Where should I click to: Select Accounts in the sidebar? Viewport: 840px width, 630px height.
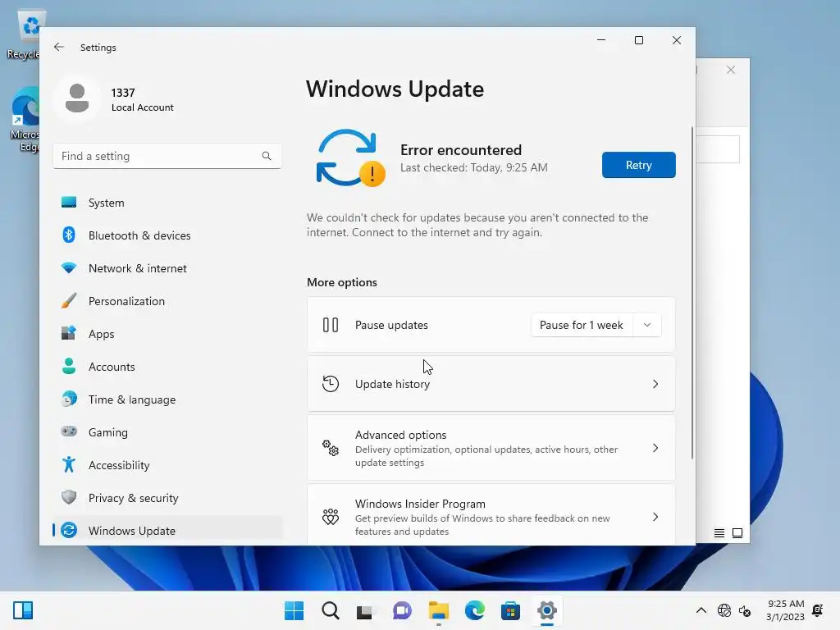(167, 367)
